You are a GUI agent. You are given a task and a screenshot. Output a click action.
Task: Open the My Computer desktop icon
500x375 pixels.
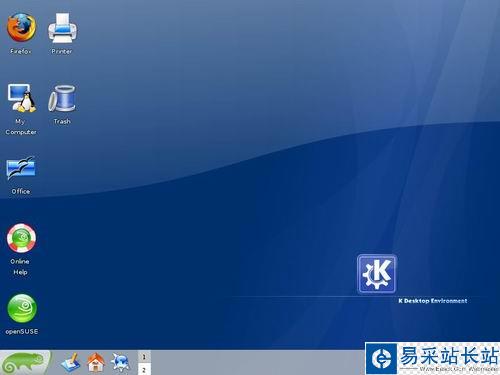point(22,98)
